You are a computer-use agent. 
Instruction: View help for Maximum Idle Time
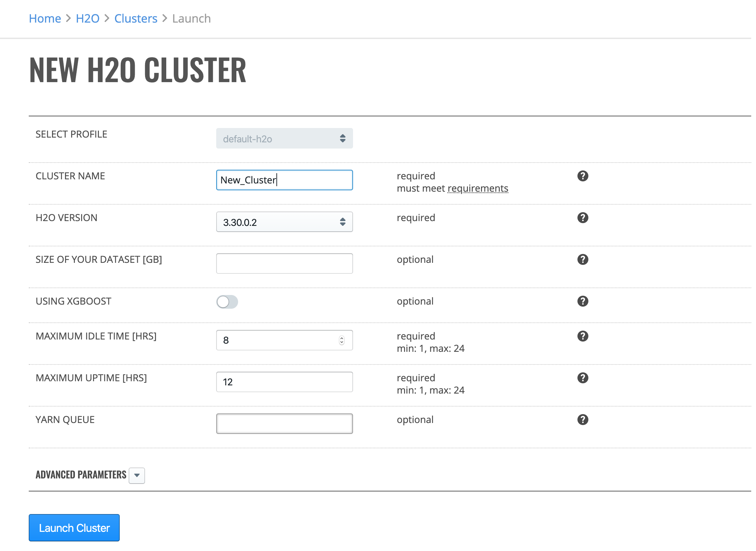(583, 336)
